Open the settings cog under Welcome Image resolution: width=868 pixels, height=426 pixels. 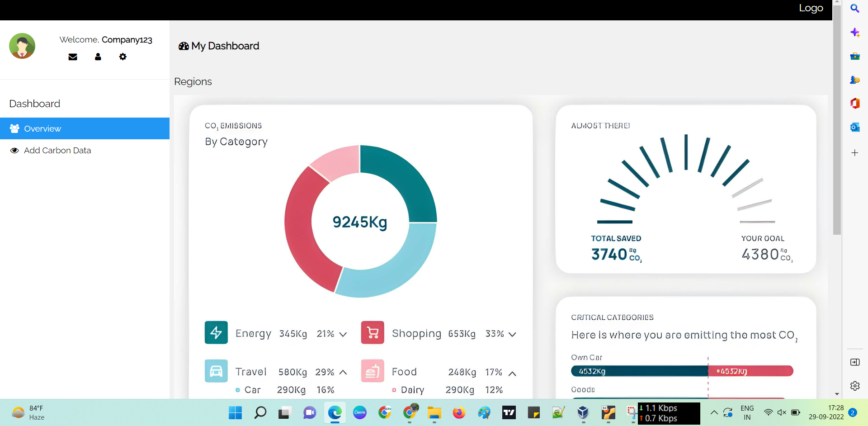(x=123, y=57)
